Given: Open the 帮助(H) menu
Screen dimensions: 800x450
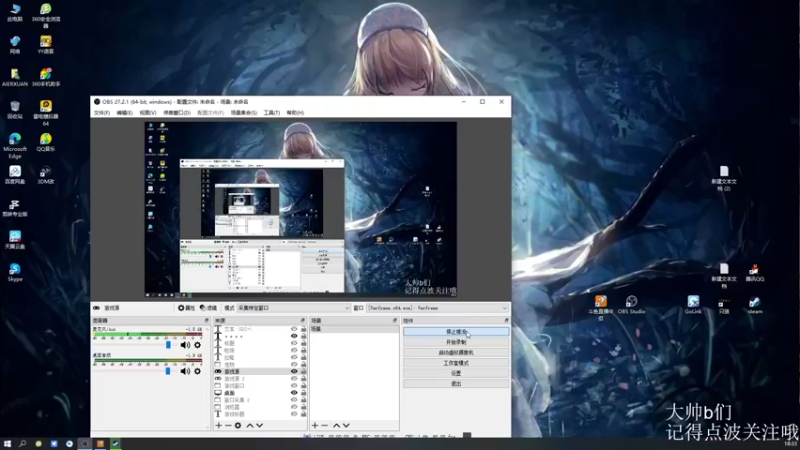Looking at the screenshot, I should [x=295, y=113].
